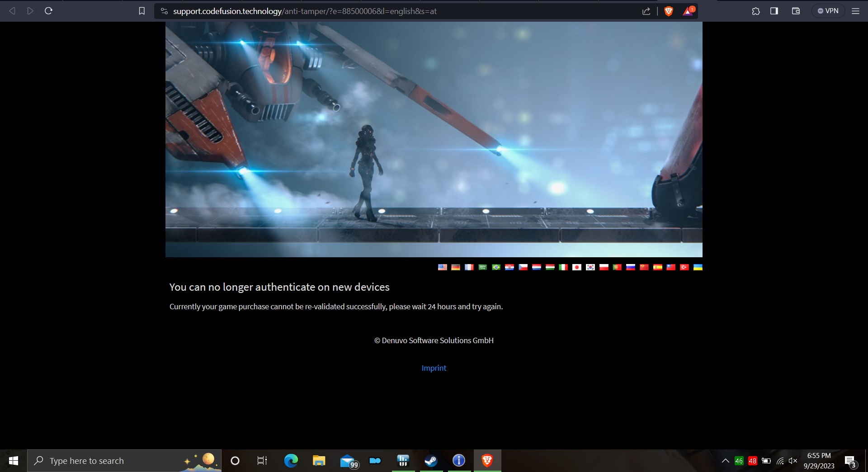The height and width of the screenshot is (472, 868).
Task: Unmute the system volume icon
Action: [793, 461]
